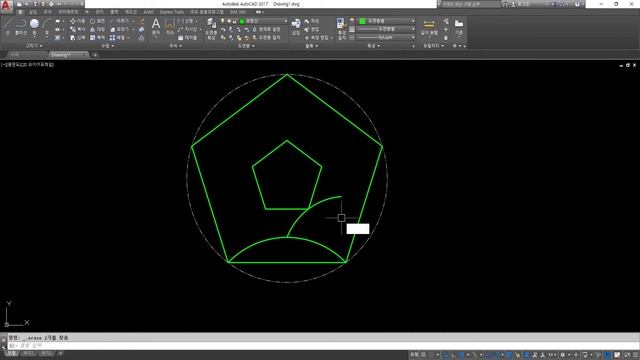Click the Base view (기준) icon
Viewport: 640px width, 360px height.
pyautogui.click(x=459, y=27)
